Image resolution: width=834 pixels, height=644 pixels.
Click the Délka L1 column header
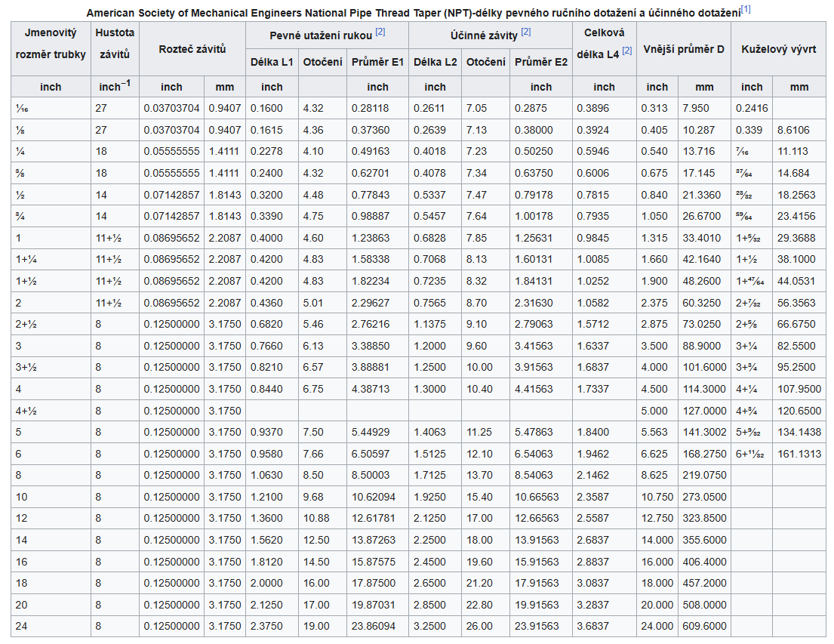[272, 62]
